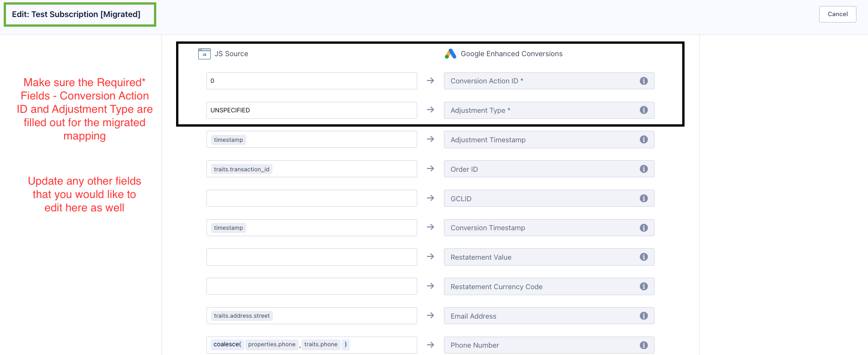The width and height of the screenshot is (868, 355).
Task: Click the Google Enhanced Conversions logo
Action: click(450, 54)
